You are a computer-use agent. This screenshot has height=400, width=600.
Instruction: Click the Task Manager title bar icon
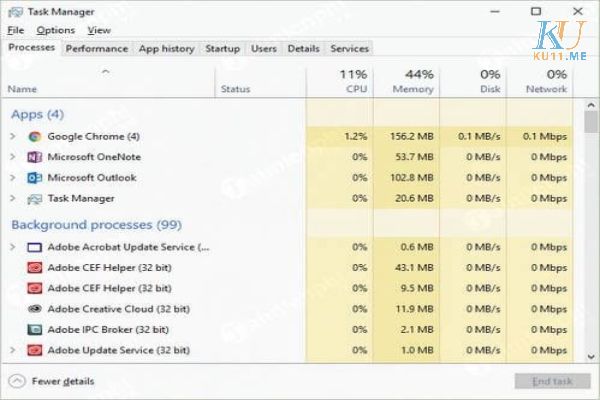tap(15, 12)
